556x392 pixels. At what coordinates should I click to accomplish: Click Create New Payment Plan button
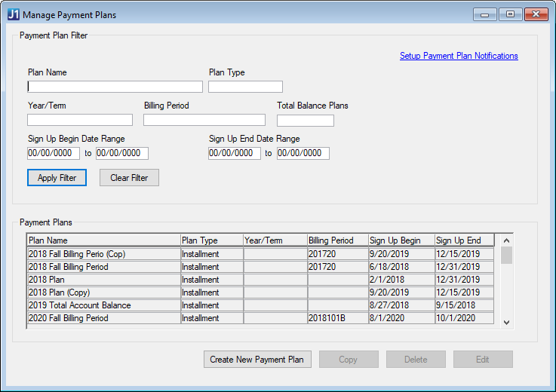coord(256,360)
